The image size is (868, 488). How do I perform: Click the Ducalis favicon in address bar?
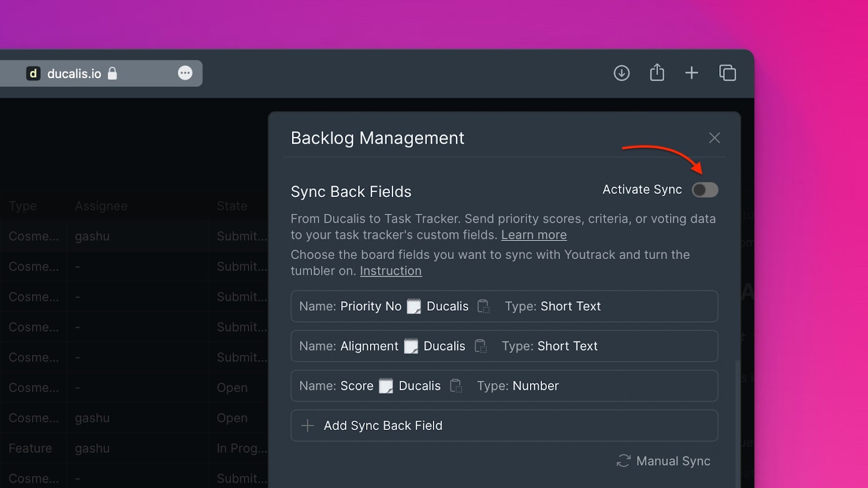(x=33, y=73)
